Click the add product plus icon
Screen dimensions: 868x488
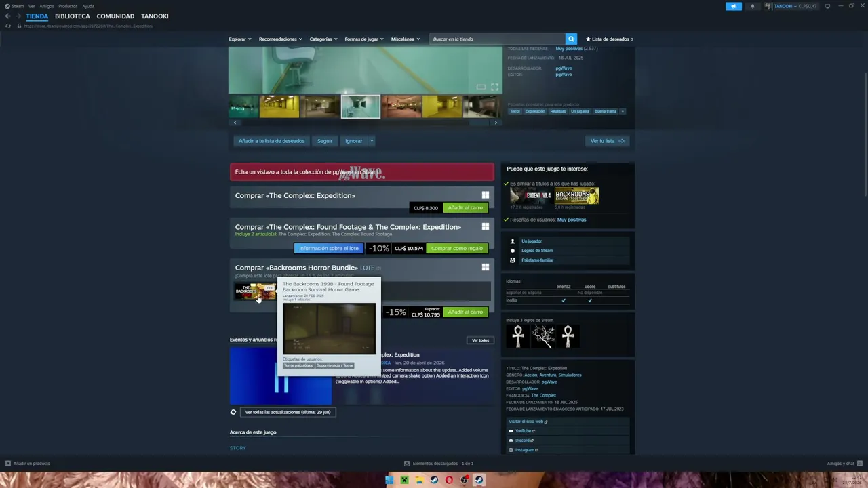pyautogui.click(x=8, y=464)
